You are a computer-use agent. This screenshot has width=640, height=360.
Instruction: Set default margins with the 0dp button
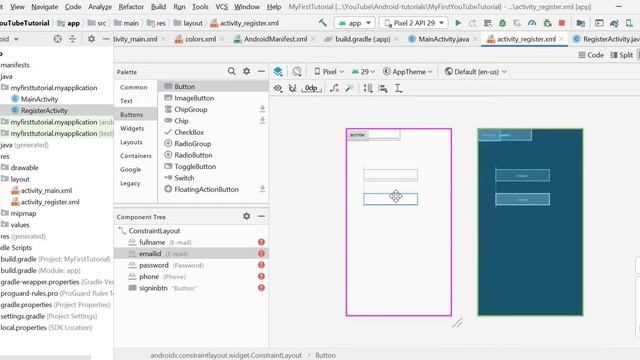click(311, 88)
